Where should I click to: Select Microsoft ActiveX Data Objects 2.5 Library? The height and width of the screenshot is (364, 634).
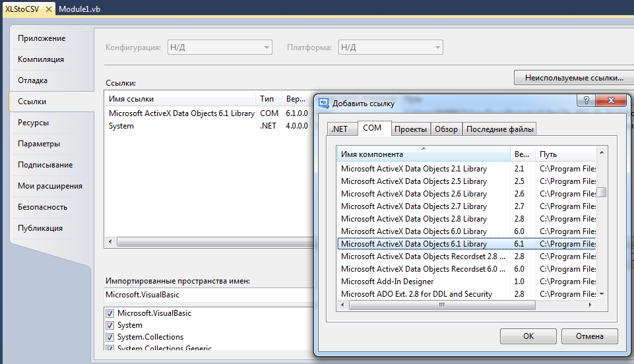pos(466,181)
